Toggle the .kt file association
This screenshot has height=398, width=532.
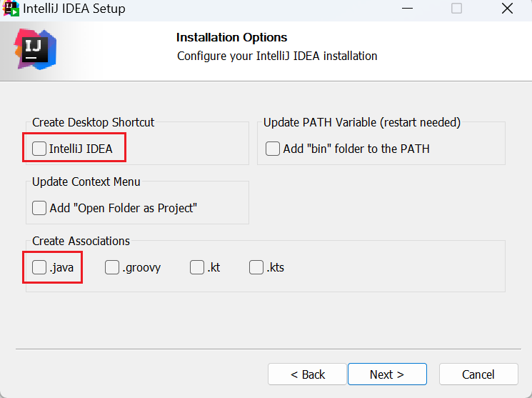point(197,267)
